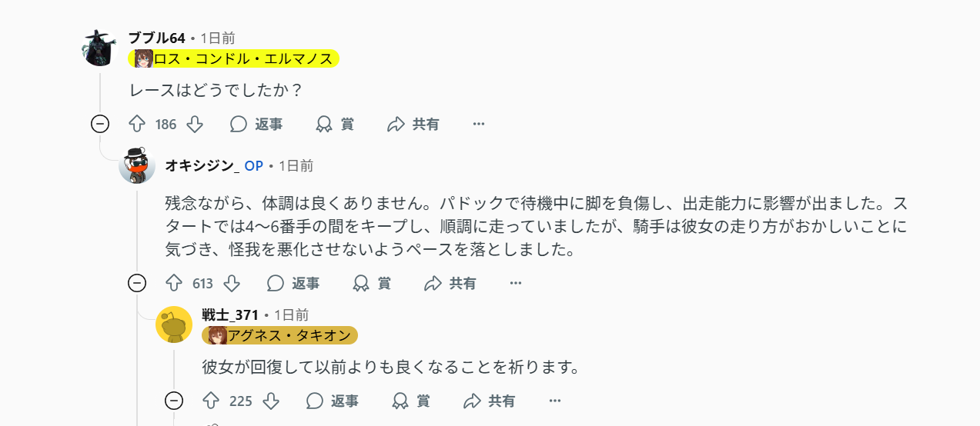This screenshot has width=980, height=426.
Task: Give an award to ブブル64's comment
Action: coord(335,124)
